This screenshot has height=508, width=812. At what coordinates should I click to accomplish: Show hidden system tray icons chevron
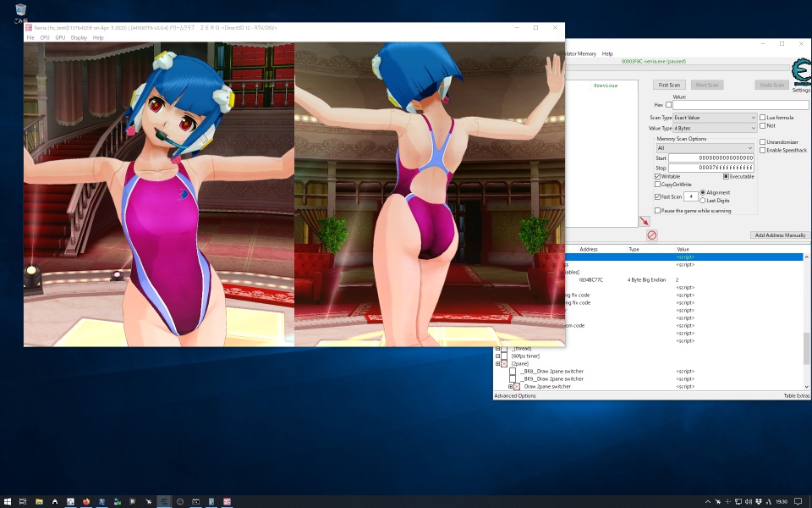[x=708, y=501]
